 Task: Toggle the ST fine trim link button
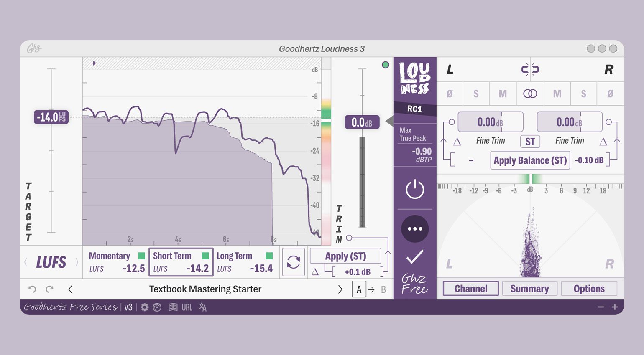[x=530, y=142]
